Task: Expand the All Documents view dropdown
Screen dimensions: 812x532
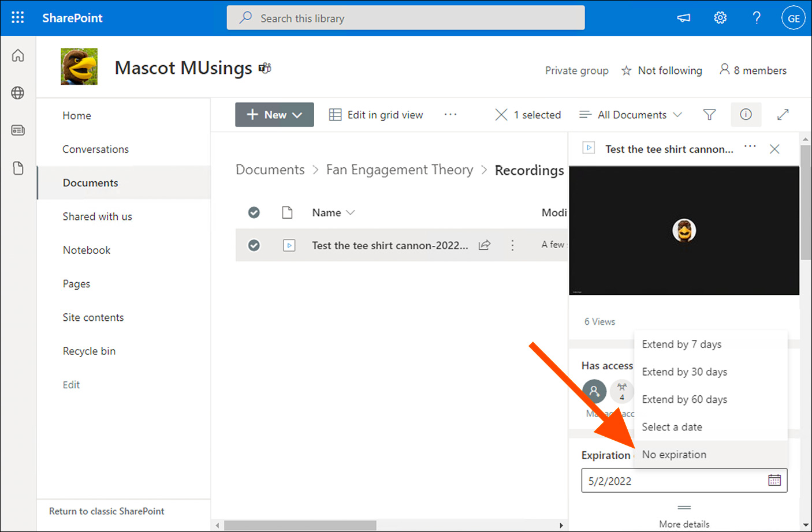Action: pyautogui.click(x=631, y=115)
